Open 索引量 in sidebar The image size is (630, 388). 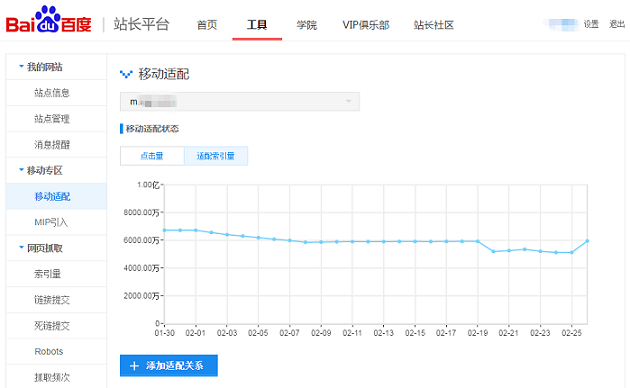47,274
